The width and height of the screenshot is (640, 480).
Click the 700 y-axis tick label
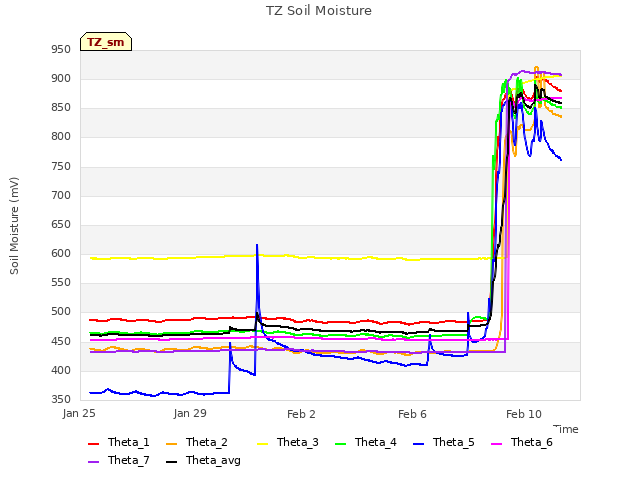pos(61,195)
